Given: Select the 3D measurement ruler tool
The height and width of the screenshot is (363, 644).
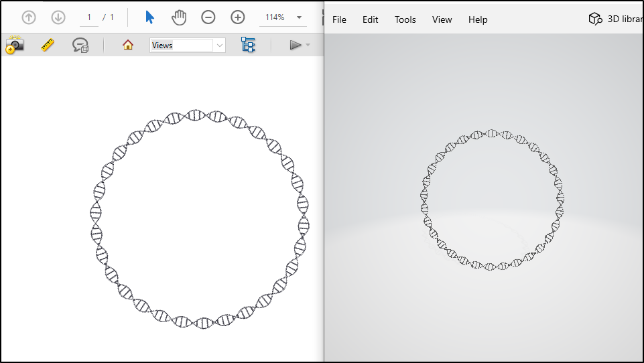Looking at the screenshot, I should [48, 45].
